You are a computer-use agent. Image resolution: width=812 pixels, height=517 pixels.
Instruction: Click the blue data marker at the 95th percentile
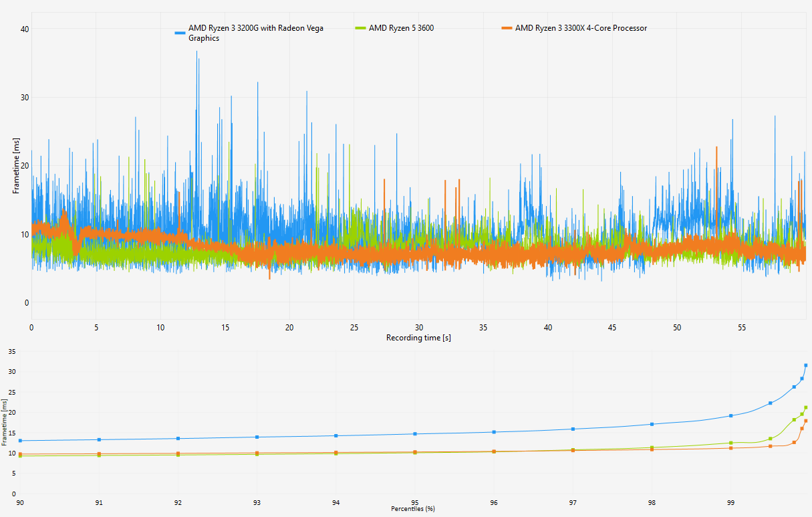click(x=415, y=434)
